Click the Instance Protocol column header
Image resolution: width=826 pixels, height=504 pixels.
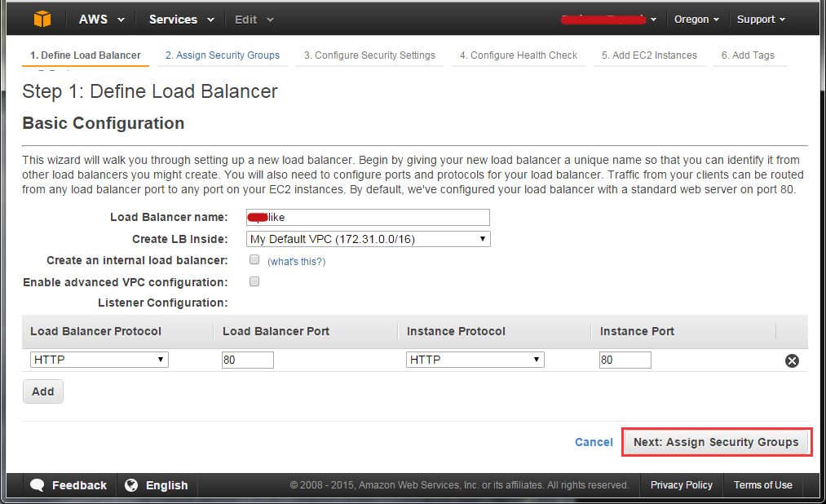(x=456, y=331)
